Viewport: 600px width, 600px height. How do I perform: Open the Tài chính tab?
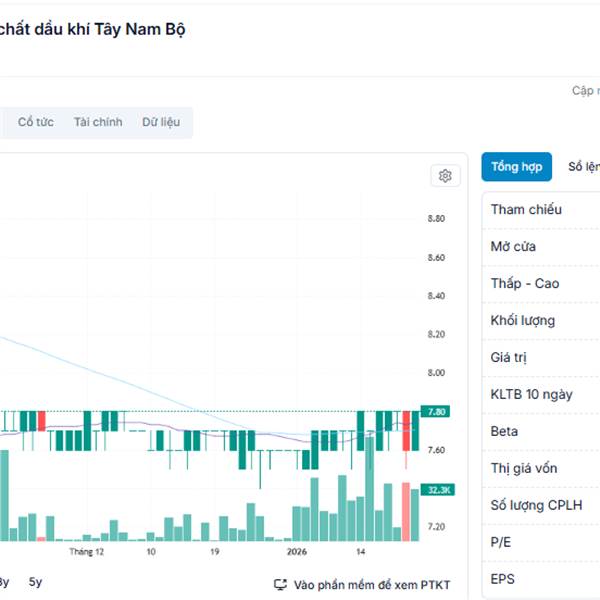coord(98,122)
